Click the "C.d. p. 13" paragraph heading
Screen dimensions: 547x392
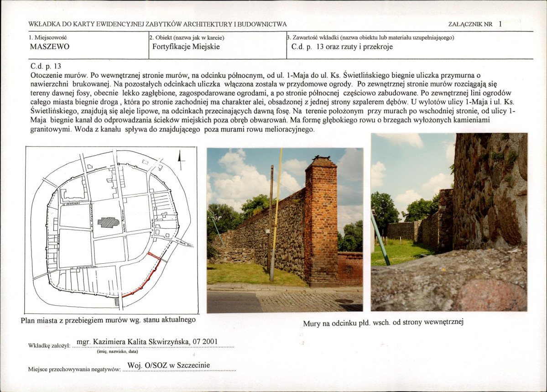pyautogui.click(x=46, y=66)
